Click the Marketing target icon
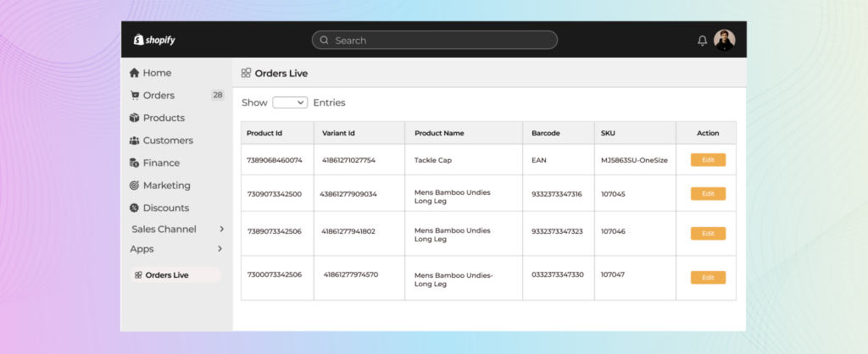Viewport: 868px width, 354px height. [134, 185]
